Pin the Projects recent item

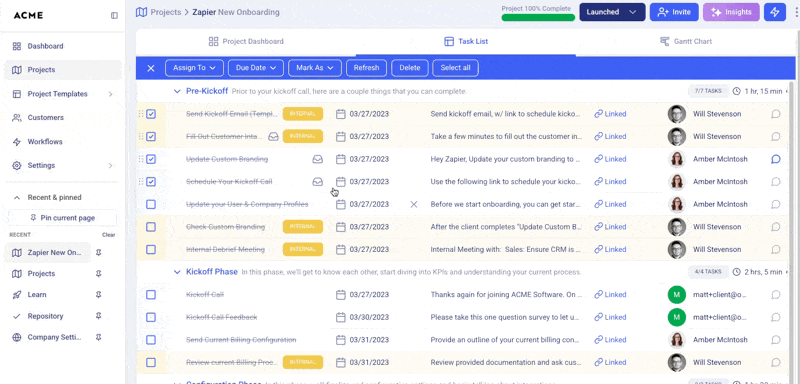(98, 274)
